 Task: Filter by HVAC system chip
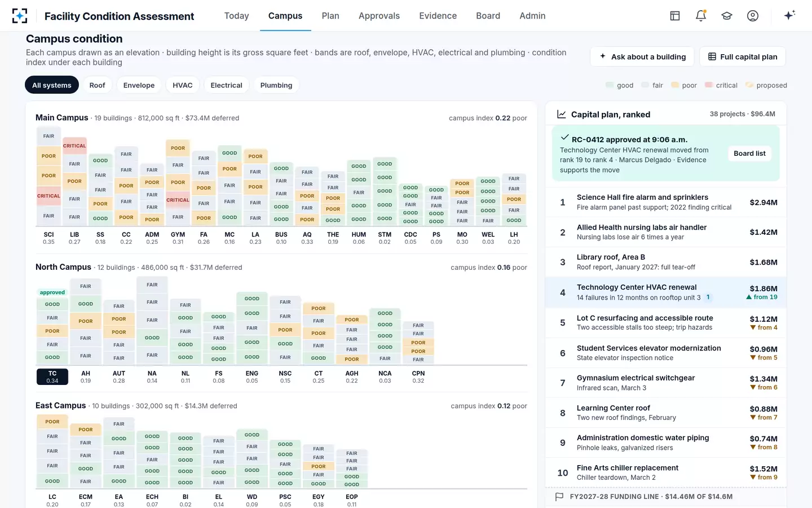[182, 85]
